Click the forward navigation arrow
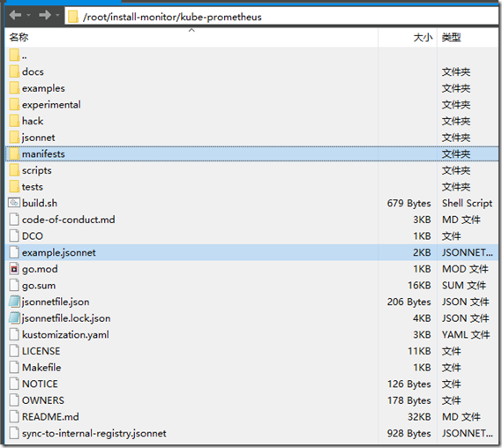 point(44,15)
